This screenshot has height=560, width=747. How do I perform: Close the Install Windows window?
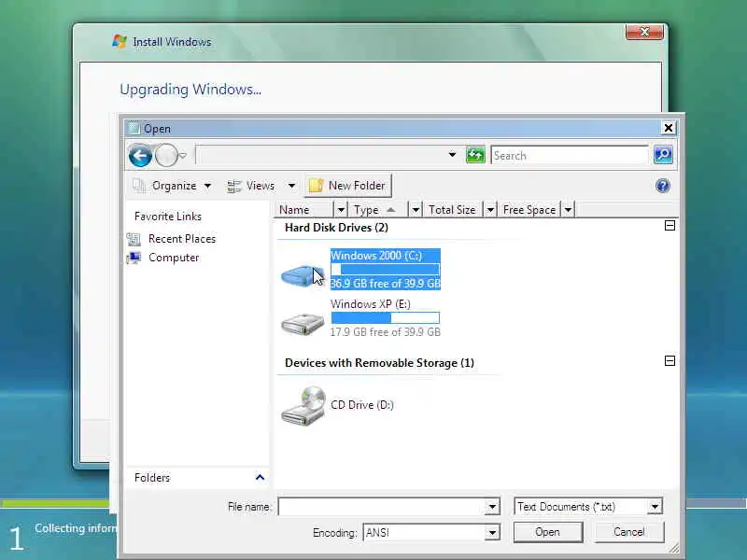[x=644, y=32]
